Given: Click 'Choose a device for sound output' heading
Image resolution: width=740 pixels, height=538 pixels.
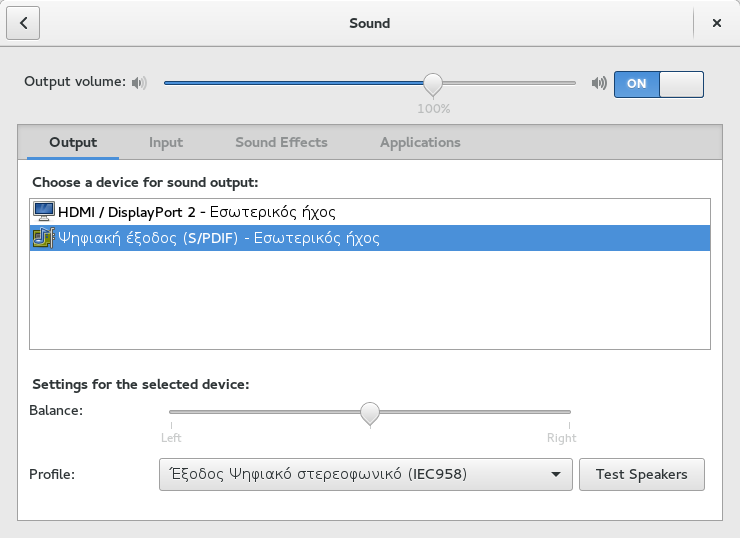Looking at the screenshot, I should 145,183.
